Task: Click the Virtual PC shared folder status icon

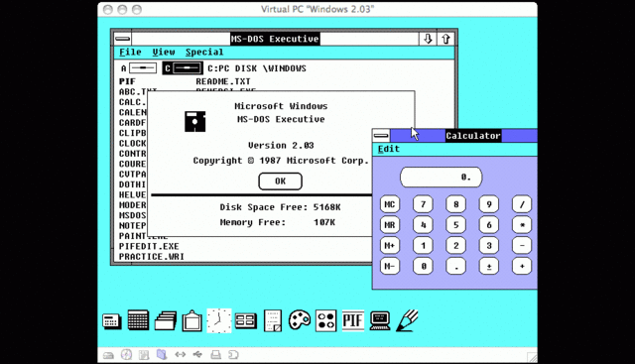Action: 162,355
